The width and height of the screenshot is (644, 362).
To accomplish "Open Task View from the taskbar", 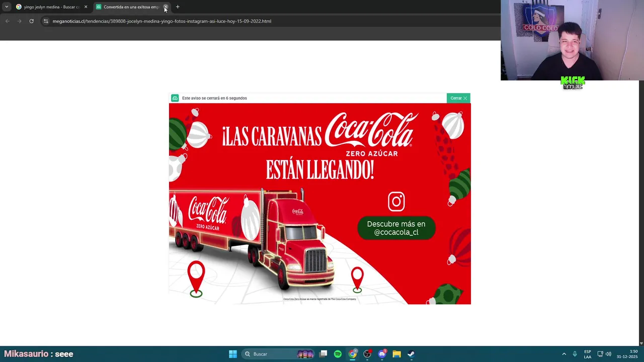I will pos(324,354).
